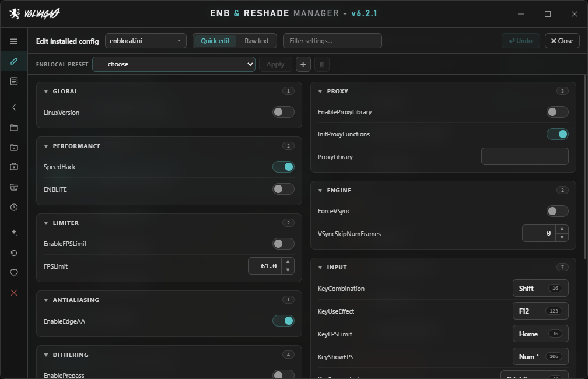
Task: Add a new preset with plus button
Action: 303,65
